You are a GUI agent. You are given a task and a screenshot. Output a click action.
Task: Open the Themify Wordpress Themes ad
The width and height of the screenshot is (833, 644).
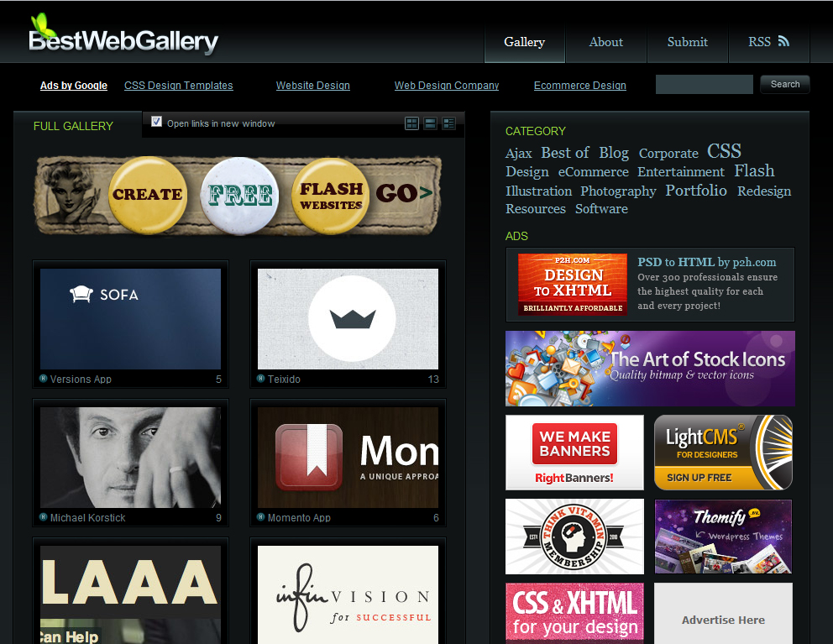723,537
